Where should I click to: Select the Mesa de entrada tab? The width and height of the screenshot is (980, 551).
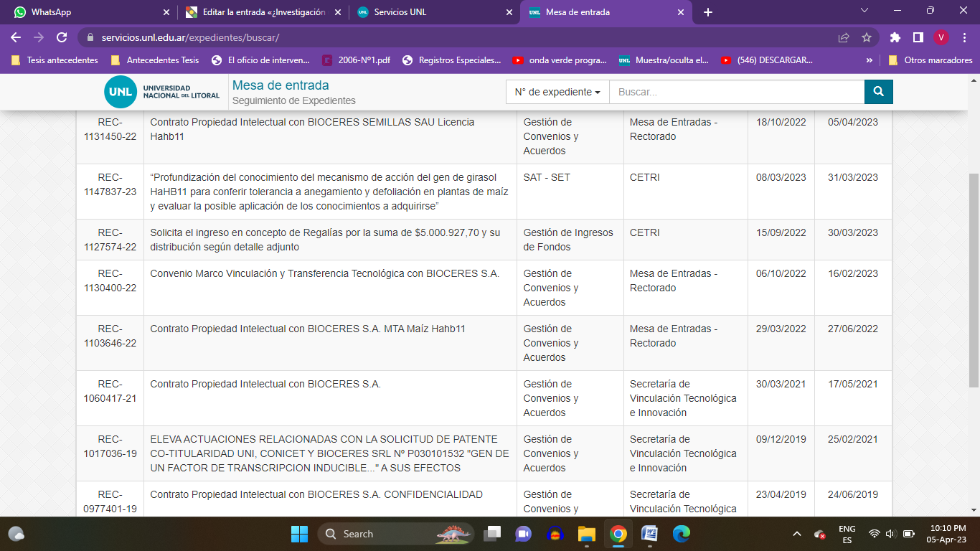606,12
